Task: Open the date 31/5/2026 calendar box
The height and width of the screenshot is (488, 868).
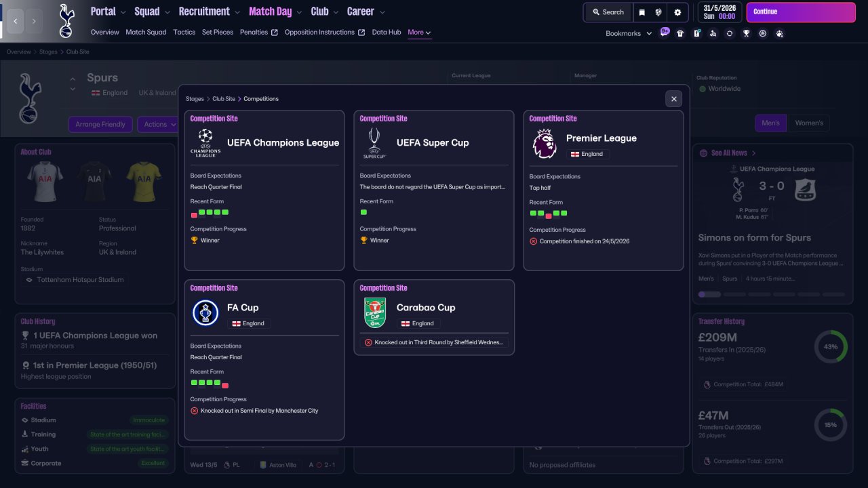Action: coord(719,12)
